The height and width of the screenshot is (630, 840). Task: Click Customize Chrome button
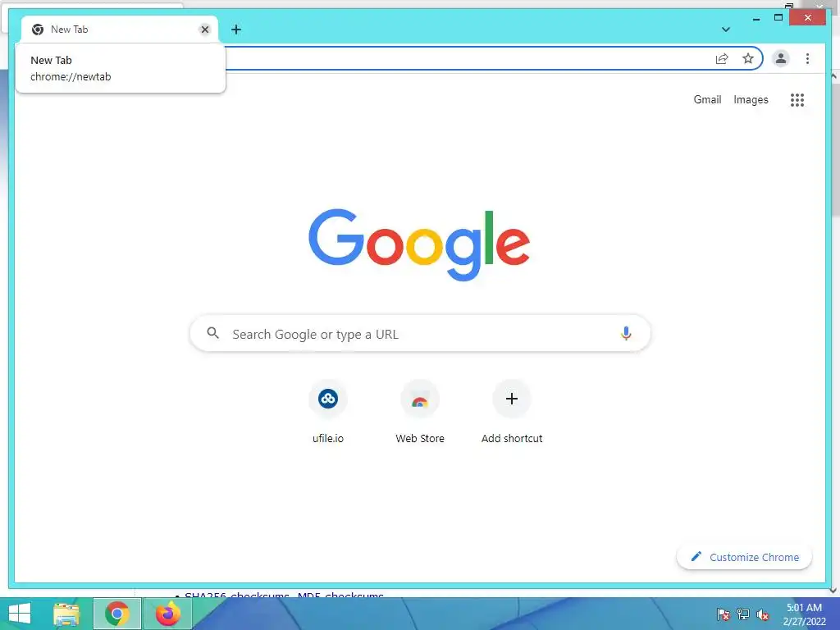click(x=744, y=557)
